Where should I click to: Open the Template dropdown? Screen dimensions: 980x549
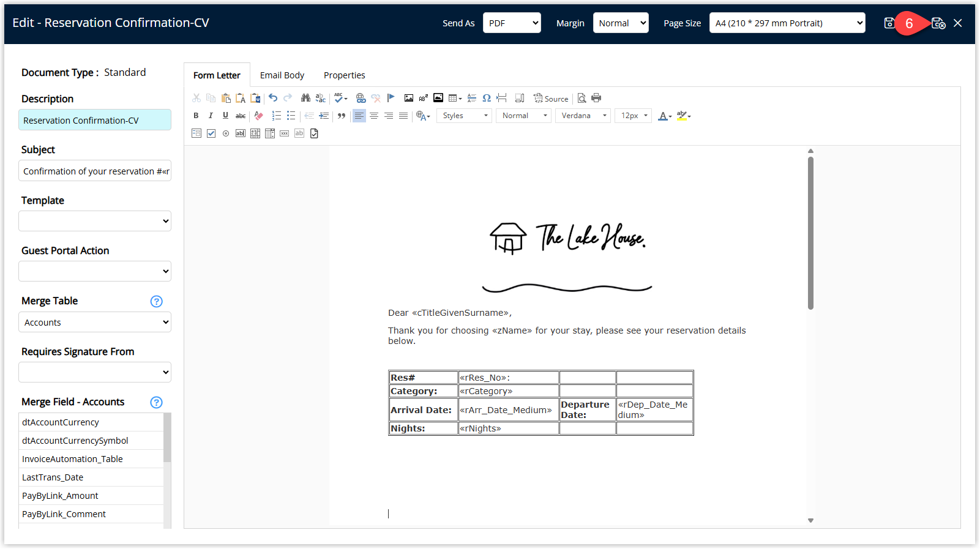pos(95,221)
